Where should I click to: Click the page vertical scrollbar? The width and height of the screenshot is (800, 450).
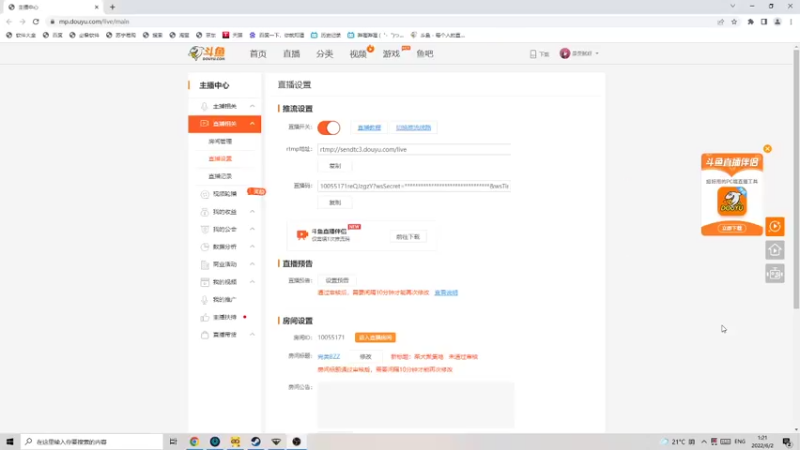pos(796,179)
